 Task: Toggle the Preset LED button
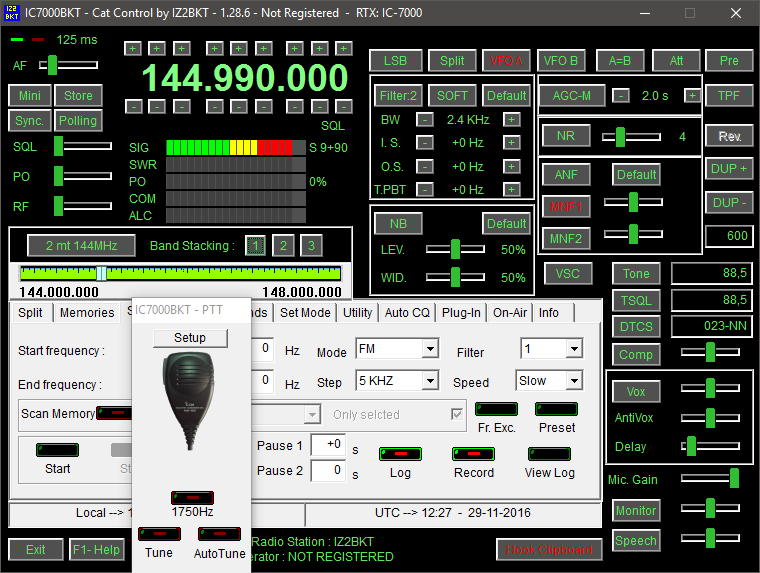tap(556, 409)
